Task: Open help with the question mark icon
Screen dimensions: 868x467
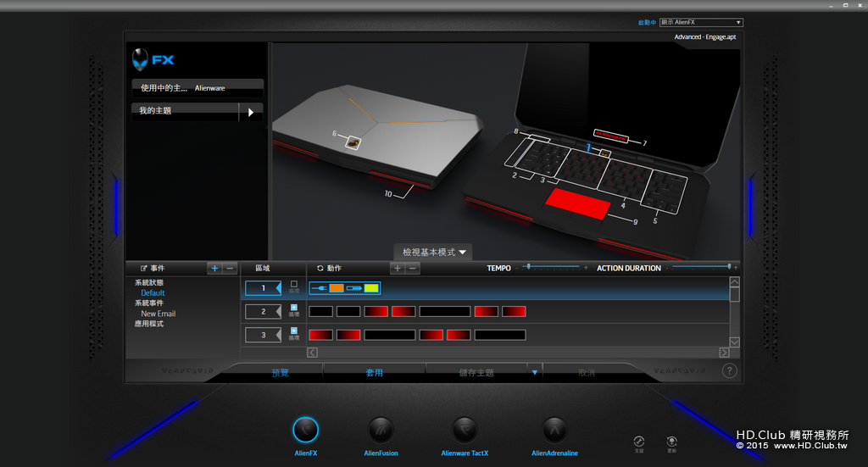Action: [x=730, y=370]
